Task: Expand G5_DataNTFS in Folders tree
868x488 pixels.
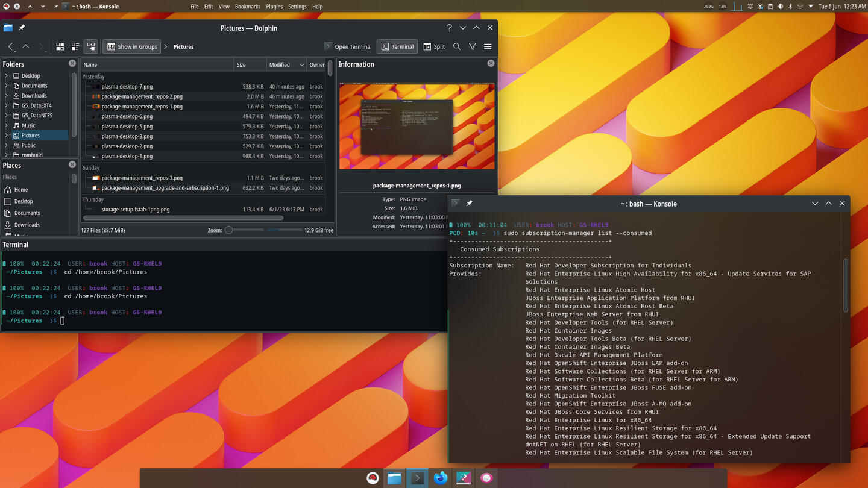Action: pos(7,116)
